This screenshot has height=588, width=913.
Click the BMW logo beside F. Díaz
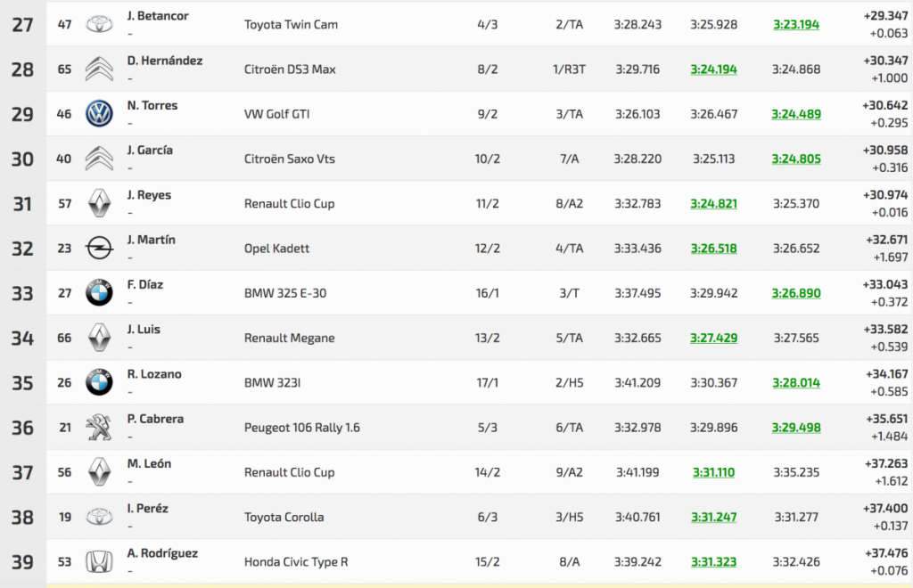point(99,293)
